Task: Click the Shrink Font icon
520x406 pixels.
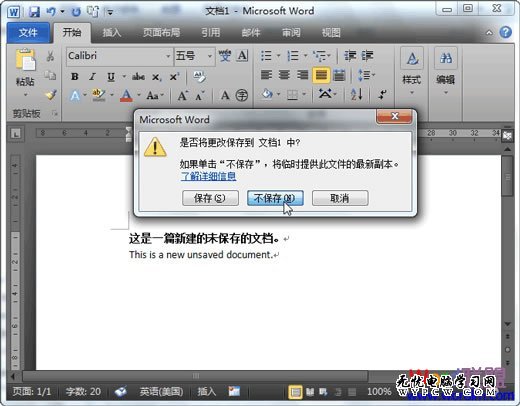Action: tap(200, 96)
